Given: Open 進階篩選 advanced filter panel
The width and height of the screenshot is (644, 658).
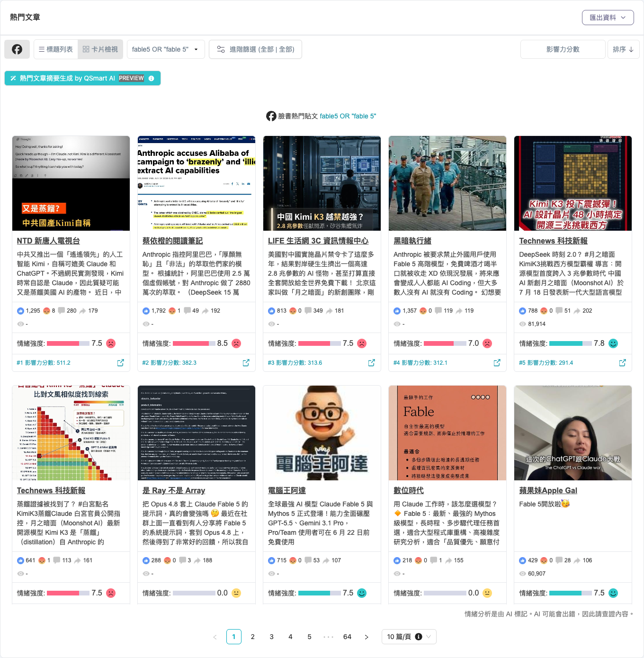Looking at the screenshot, I should [x=255, y=49].
